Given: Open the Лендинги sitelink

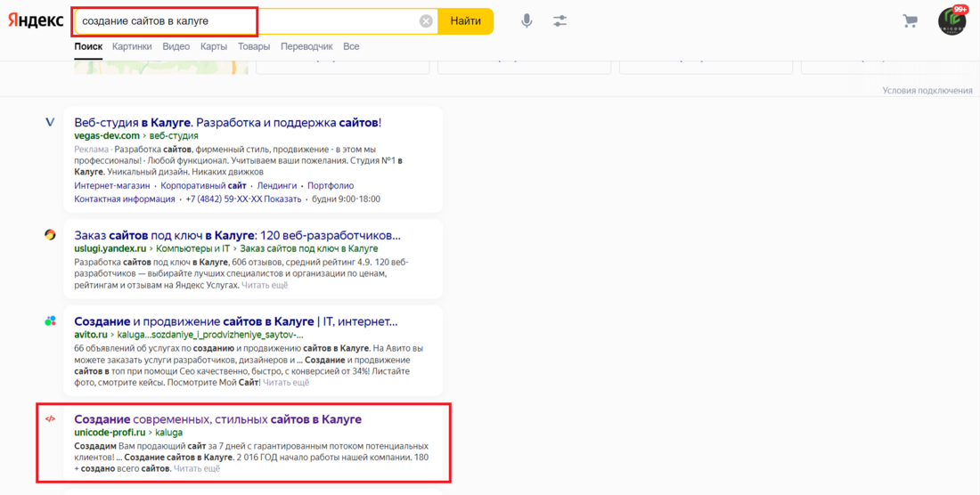Looking at the screenshot, I should 277,186.
